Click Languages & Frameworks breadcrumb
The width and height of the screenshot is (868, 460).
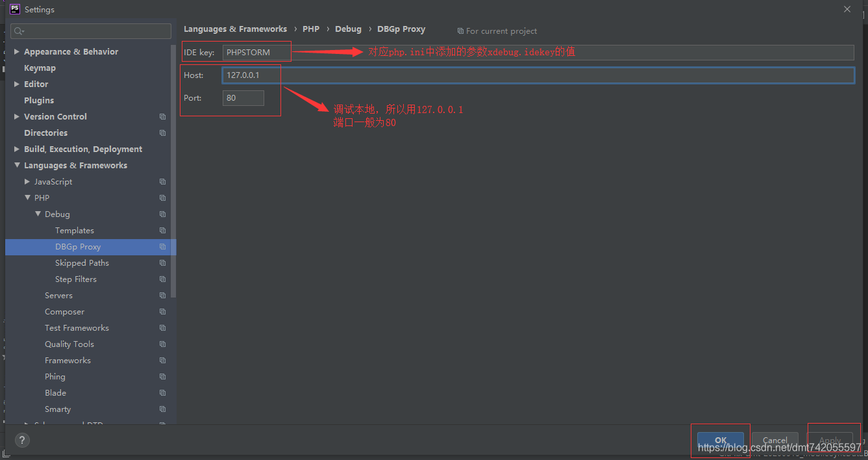pos(235,29)
